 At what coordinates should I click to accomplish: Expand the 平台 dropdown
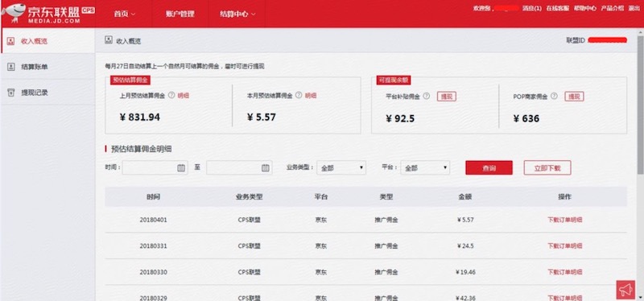[x=425, y=167]
